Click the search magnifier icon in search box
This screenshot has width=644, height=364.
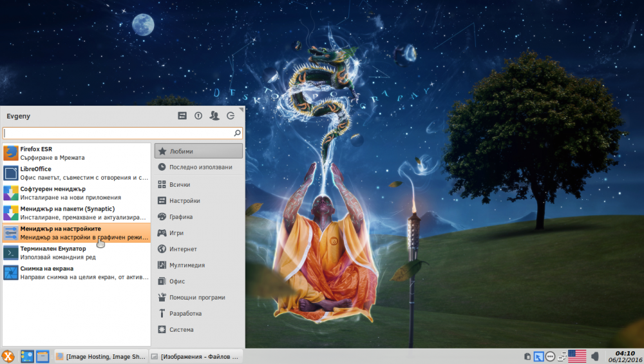pos(237,133)
